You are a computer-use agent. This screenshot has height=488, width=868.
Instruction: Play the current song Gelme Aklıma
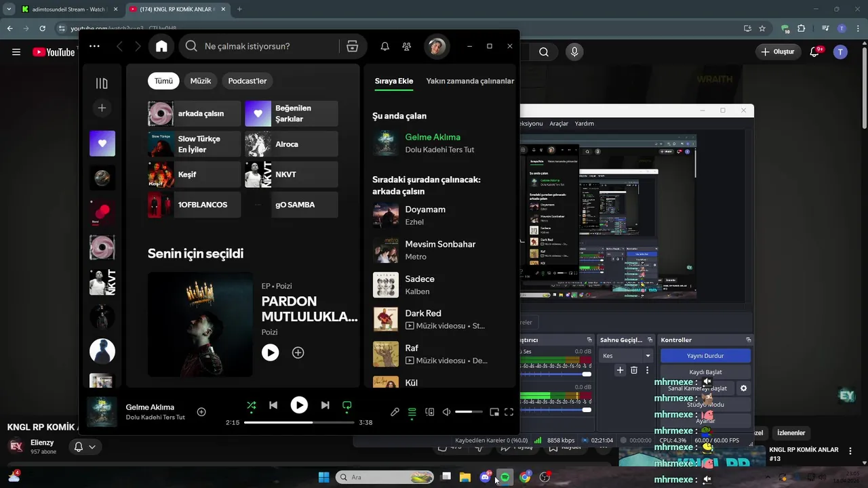pos(299,405)
